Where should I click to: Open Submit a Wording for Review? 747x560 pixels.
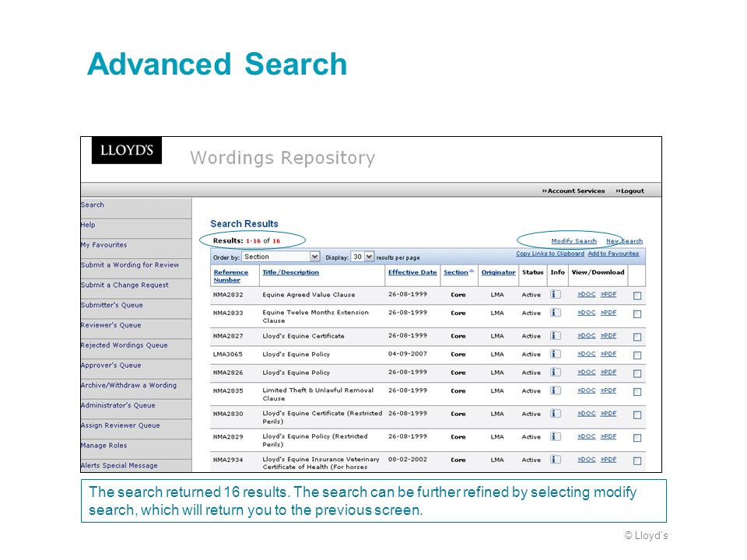tap(130, 264)
